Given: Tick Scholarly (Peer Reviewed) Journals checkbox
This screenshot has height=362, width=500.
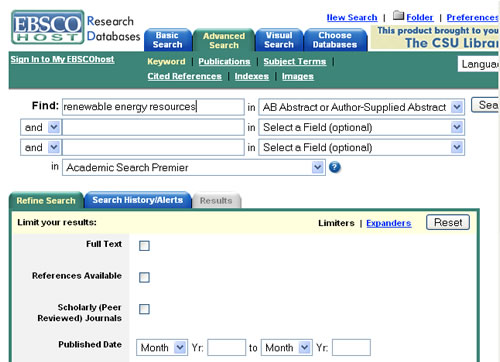Looking at the screenshot, I should click(144, 309).
